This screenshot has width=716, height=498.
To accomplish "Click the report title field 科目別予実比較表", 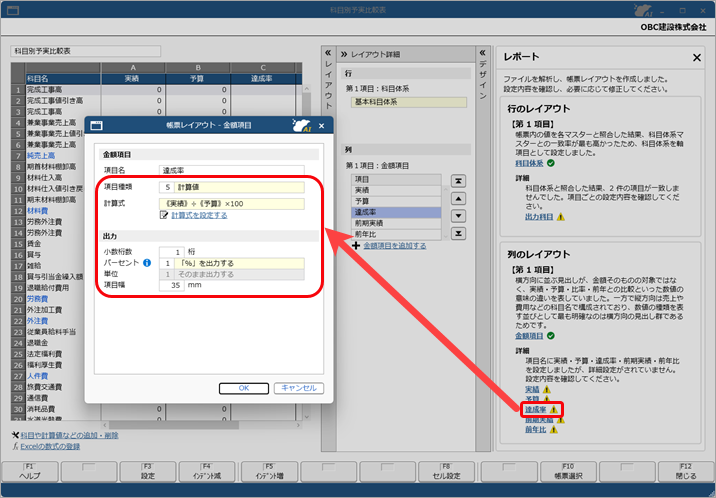I will [x=85, y=51].
